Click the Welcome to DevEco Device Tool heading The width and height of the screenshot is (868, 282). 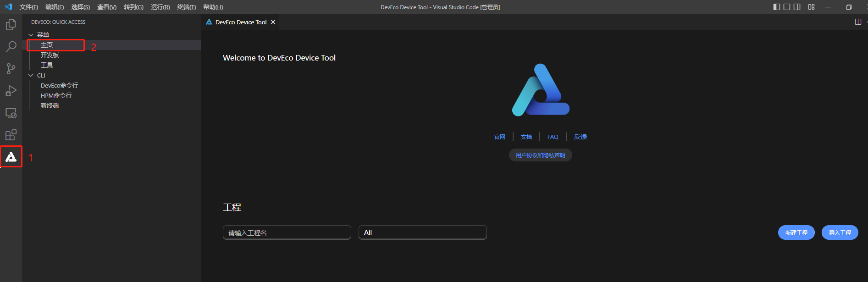279,58
